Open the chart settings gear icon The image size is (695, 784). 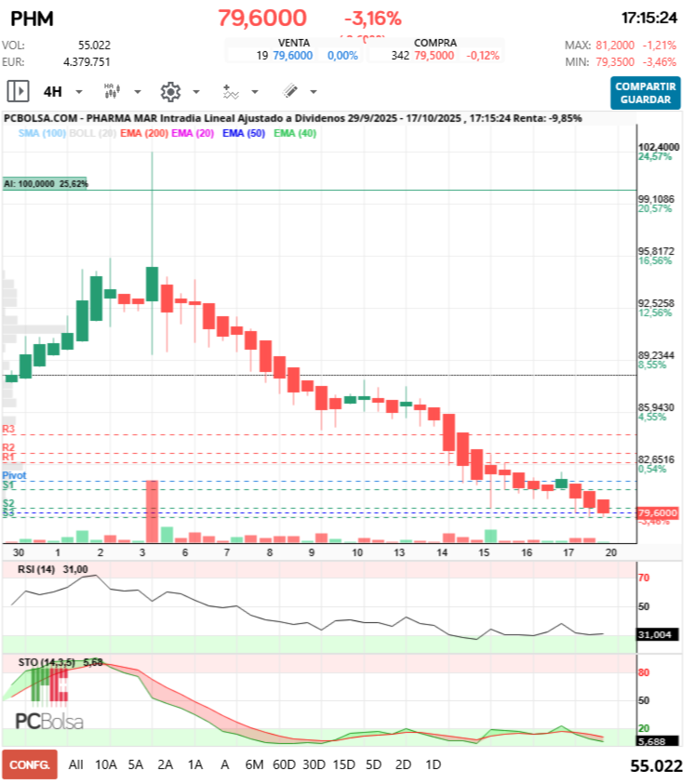169,91
